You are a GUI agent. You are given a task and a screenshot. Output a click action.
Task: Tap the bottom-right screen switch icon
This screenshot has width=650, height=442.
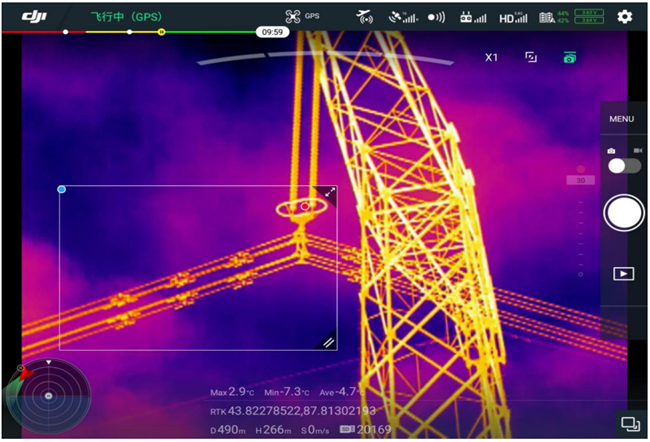coord(629,424)
